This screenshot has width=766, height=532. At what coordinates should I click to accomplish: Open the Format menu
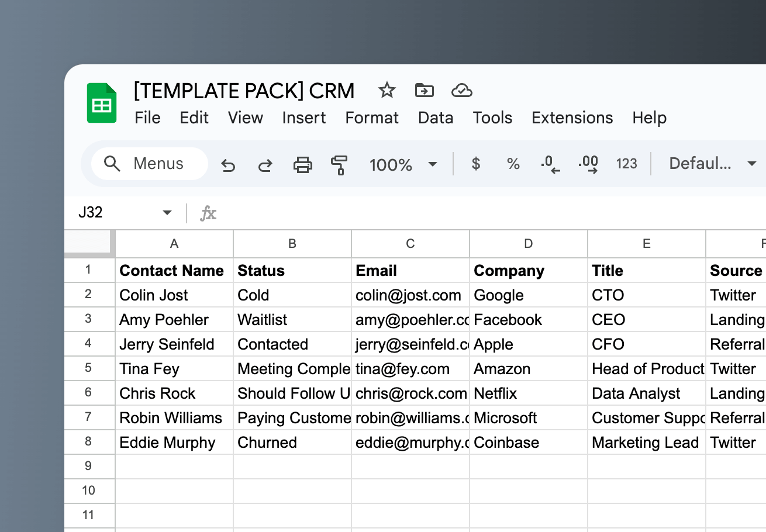(372, 118)
